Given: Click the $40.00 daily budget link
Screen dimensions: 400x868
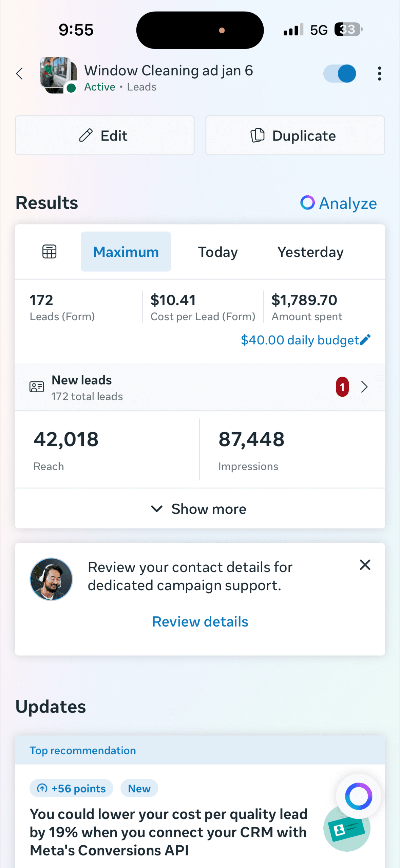Looking at the screenshot, I should point(300,340).
